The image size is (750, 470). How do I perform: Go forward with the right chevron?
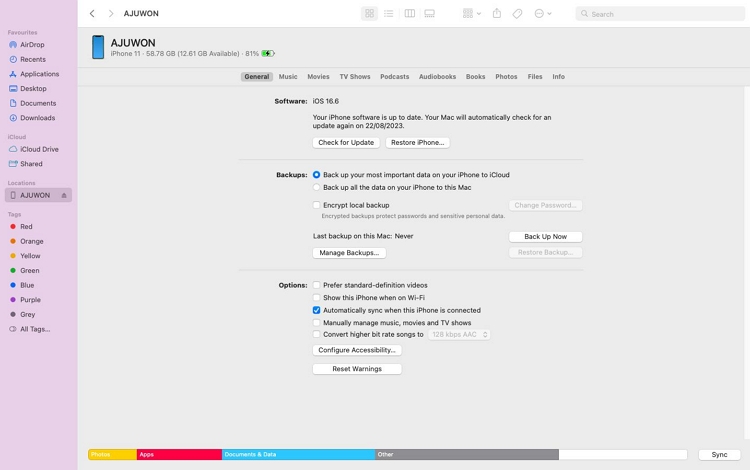pos(110,13)
